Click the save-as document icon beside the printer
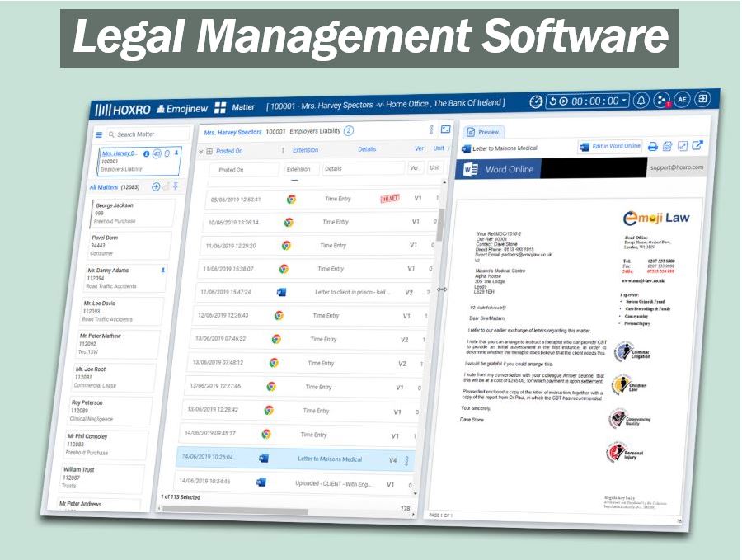Viewport: 742px width, 560px height. (667, 146)
